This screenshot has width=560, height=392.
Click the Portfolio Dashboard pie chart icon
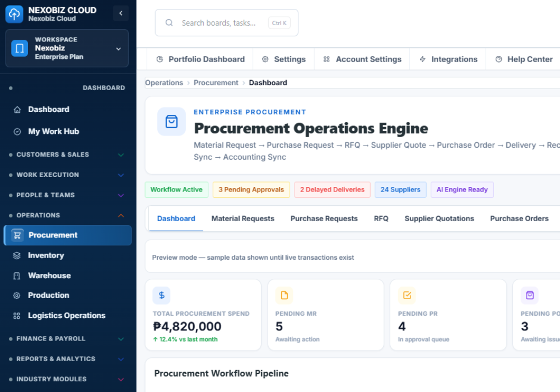point(160,59)
